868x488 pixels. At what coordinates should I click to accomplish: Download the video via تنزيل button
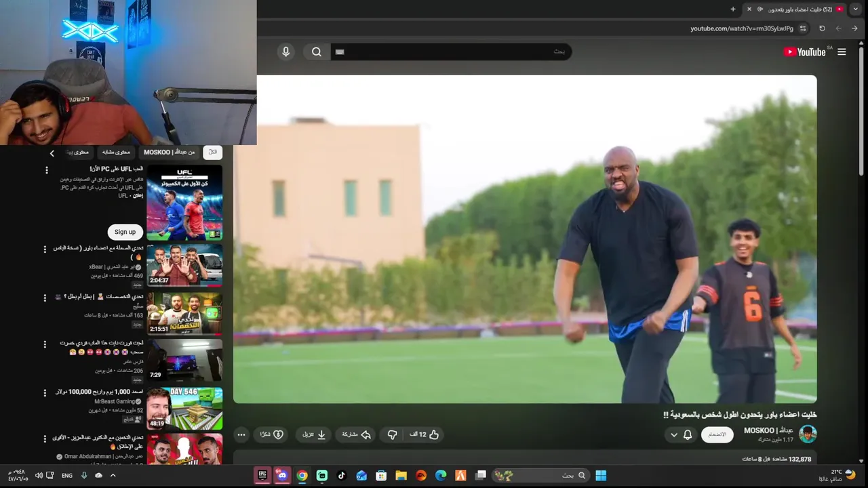click(x=314, y=434)
